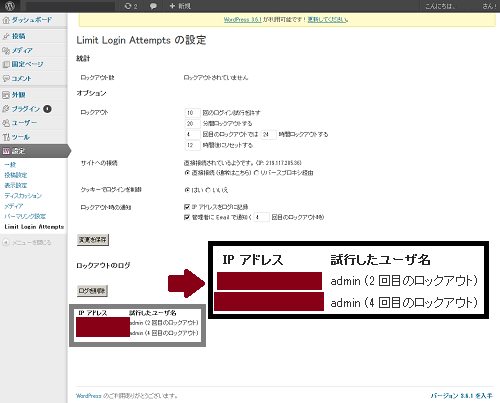Viewport: 500px width, 403px height.
Task: Click the オプション section heading
Action: (x=91, y=93)
